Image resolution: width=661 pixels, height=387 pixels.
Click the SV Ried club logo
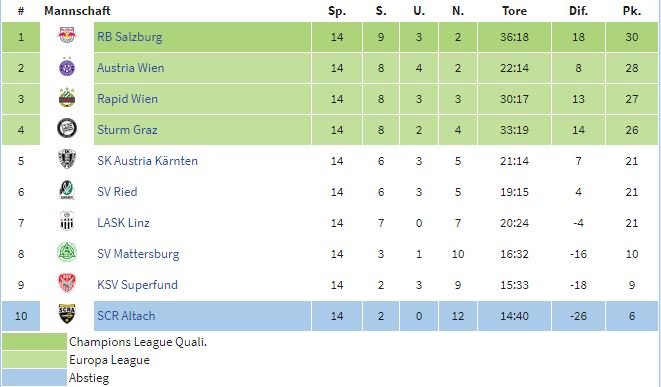click(x=67, y=191)
